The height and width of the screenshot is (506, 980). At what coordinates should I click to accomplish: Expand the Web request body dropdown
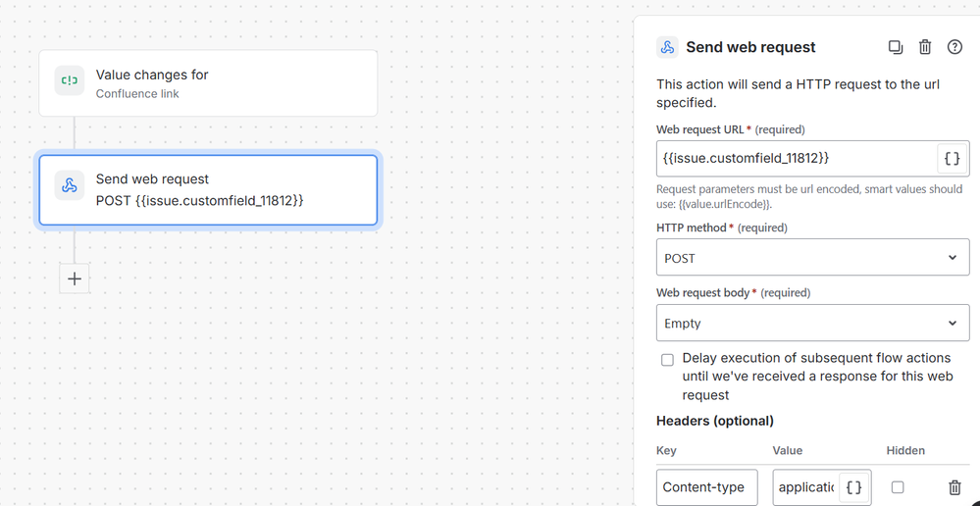pos(812,323)
